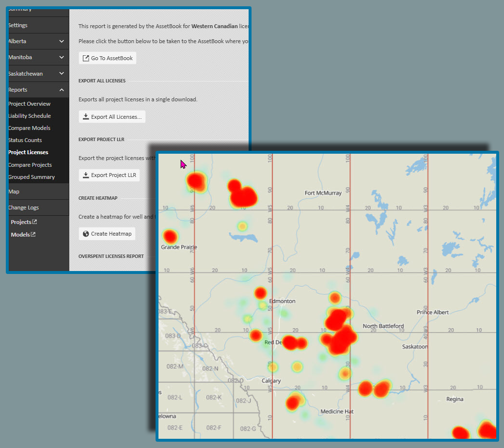This screenshot has height=448, width=504.
Task: Click the globe icon on Create Heatmap
Action: coord(86,234)
